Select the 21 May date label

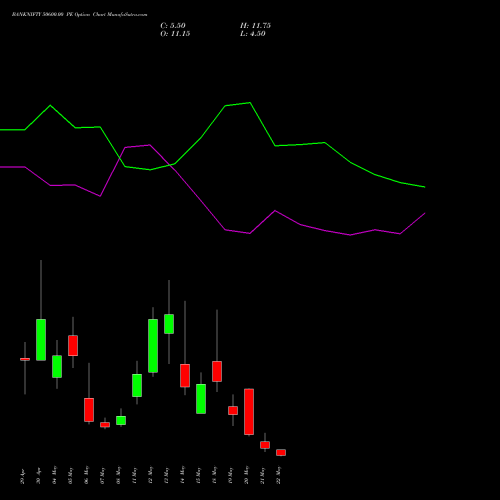[x=262, y=475]
